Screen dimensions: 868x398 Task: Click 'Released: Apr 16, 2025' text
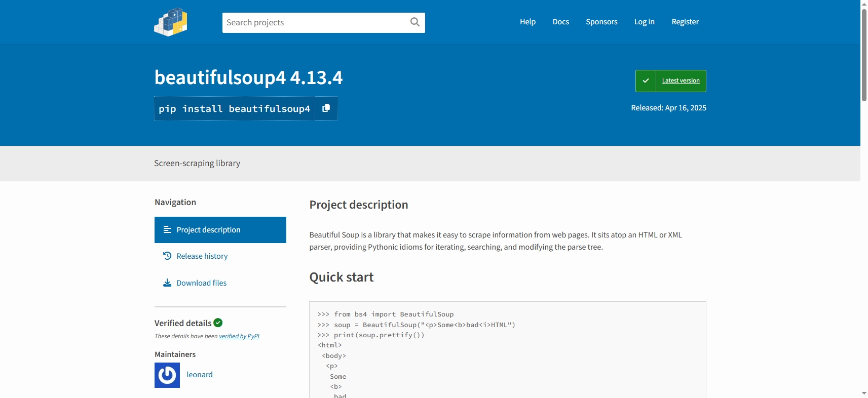[x=668, y=108]
